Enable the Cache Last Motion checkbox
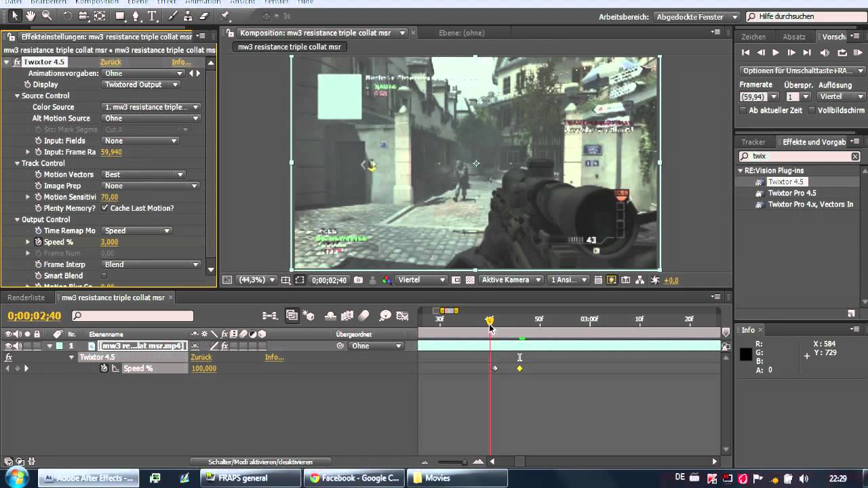The height and width of the screenshot is (488, 868). 104,208
